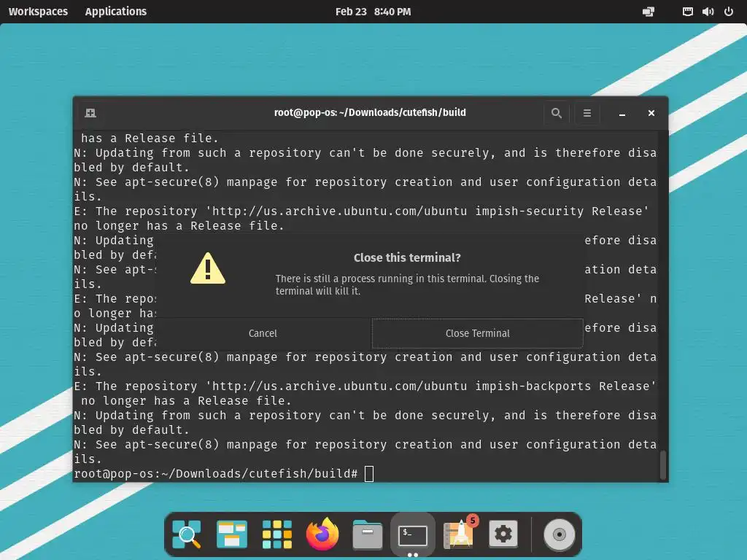Screen dimensions: 747x560
Task: Open the terminal search magnifier icon
Action: coord(557,113)
